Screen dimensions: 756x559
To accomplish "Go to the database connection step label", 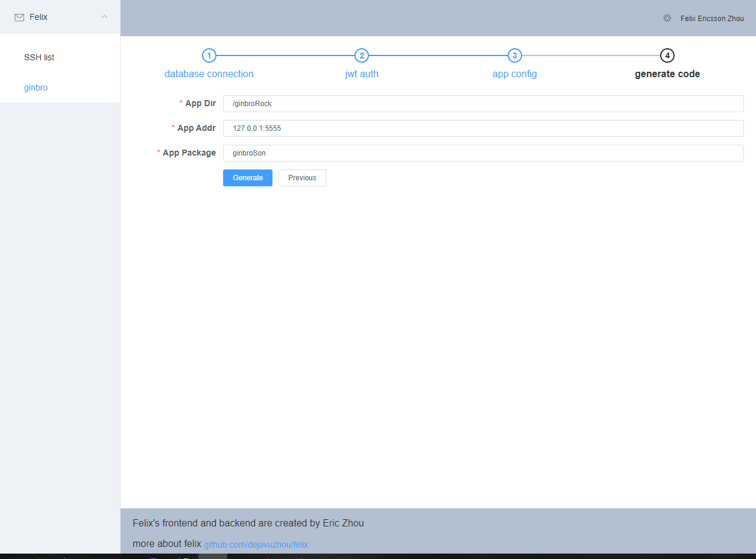I will [209, 74].
